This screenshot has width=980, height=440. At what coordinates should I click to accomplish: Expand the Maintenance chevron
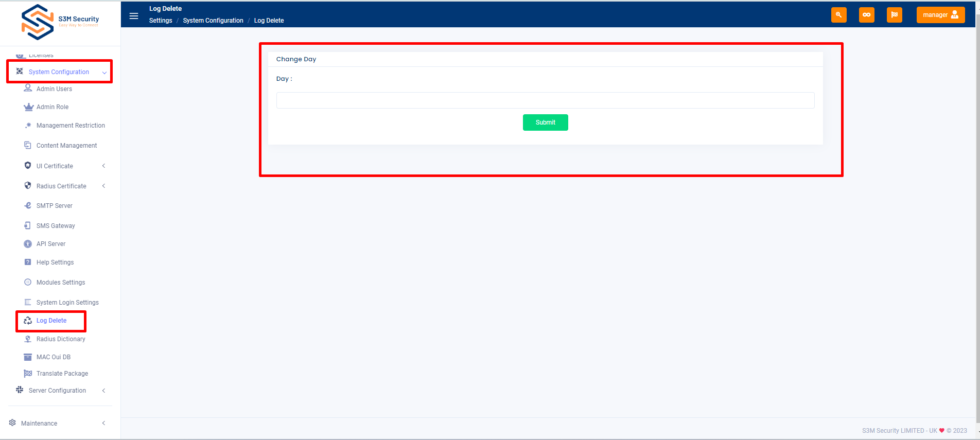103,423
